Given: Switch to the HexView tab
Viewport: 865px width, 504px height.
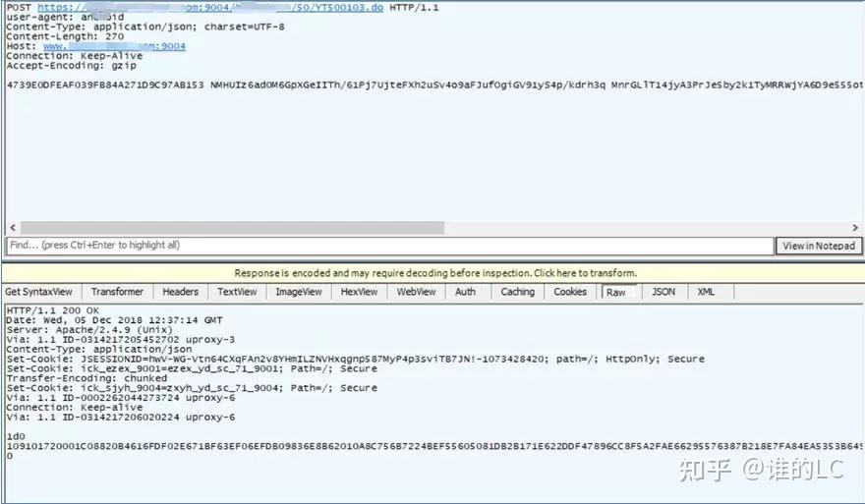Looking at the screenshot, I should point(359,292).
